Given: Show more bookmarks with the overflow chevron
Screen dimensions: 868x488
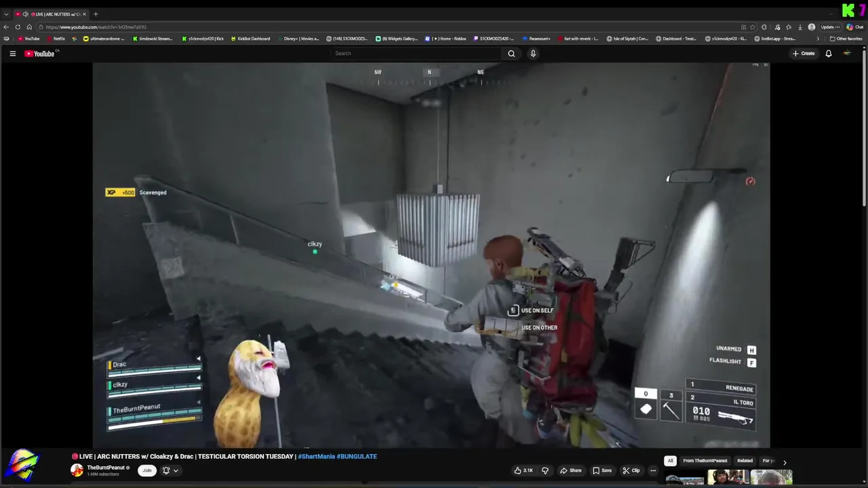Looking at the screenshot, I should (818, 39).
